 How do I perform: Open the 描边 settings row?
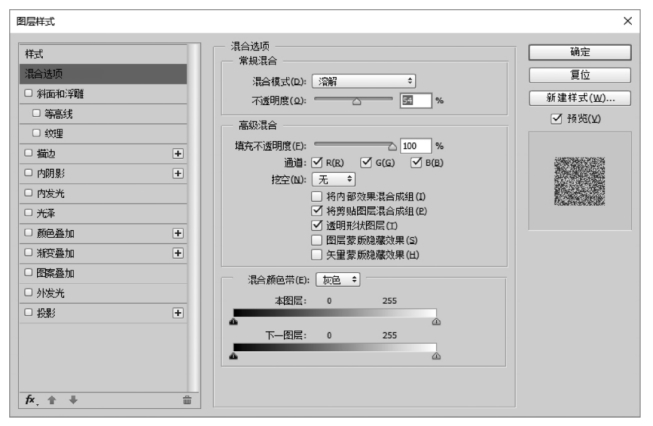coord(103,154)
